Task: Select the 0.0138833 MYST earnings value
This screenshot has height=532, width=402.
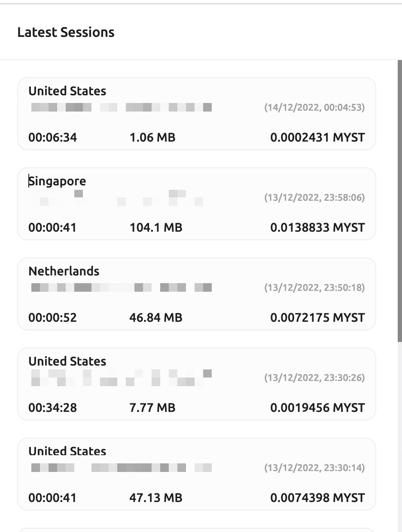Action: pyautogui.click(x=317, y=227)
